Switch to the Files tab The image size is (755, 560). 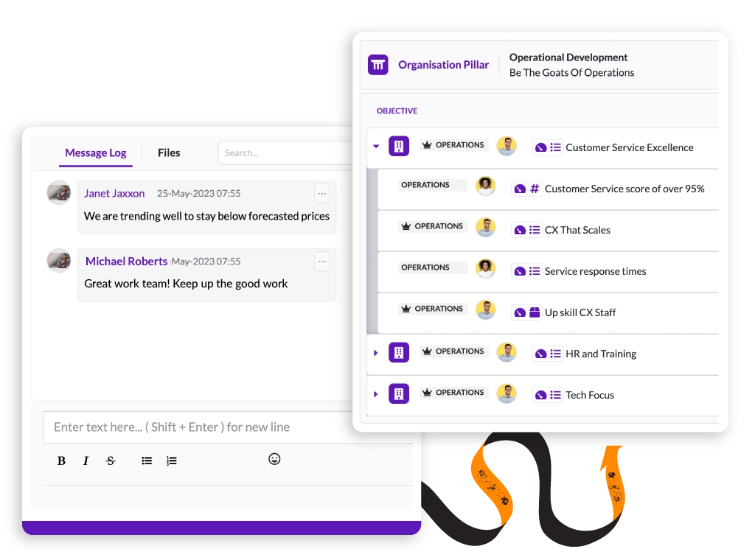(169, 153)
